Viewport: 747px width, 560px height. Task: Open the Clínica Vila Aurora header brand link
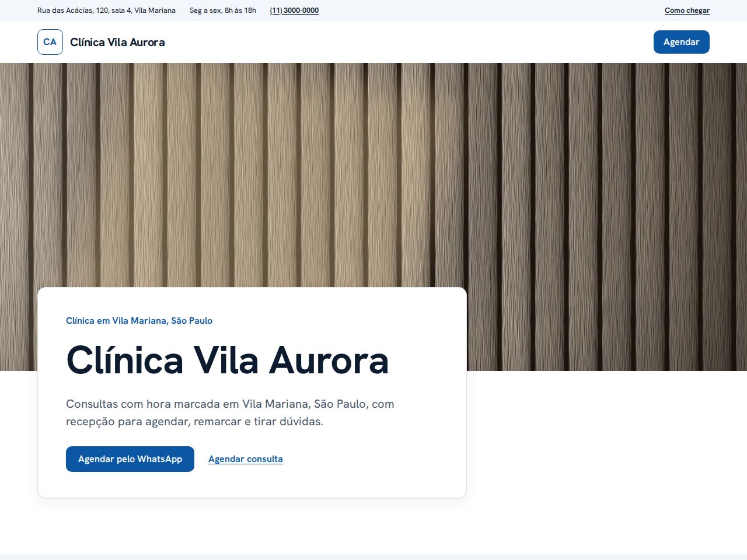coord(101,42)
